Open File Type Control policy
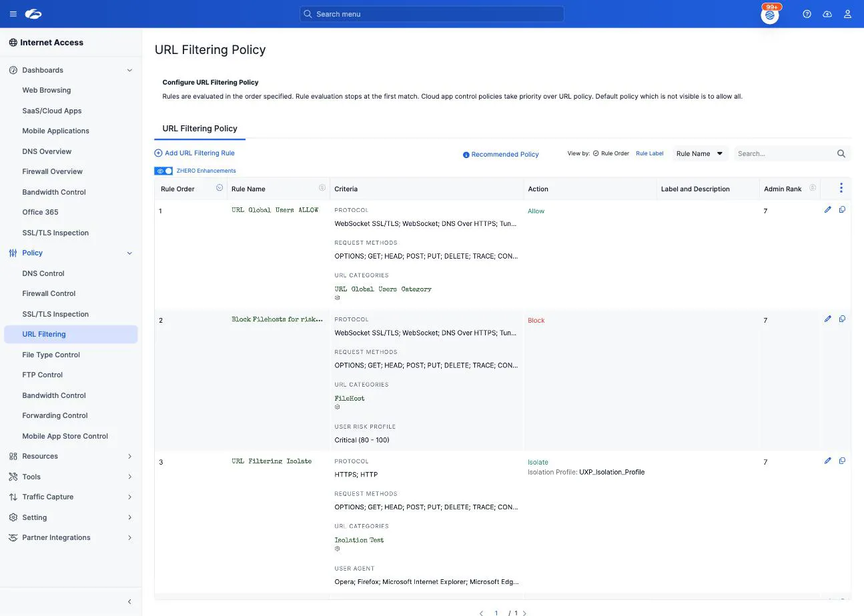The height and width of the screenshot is (616, 864). tap(51, 355)
